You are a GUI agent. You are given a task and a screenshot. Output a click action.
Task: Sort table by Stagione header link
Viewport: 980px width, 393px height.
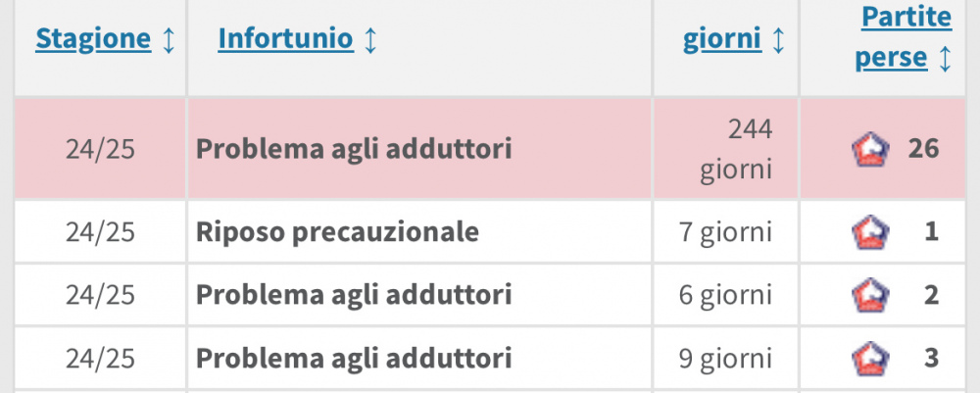(x=93, y=39)
